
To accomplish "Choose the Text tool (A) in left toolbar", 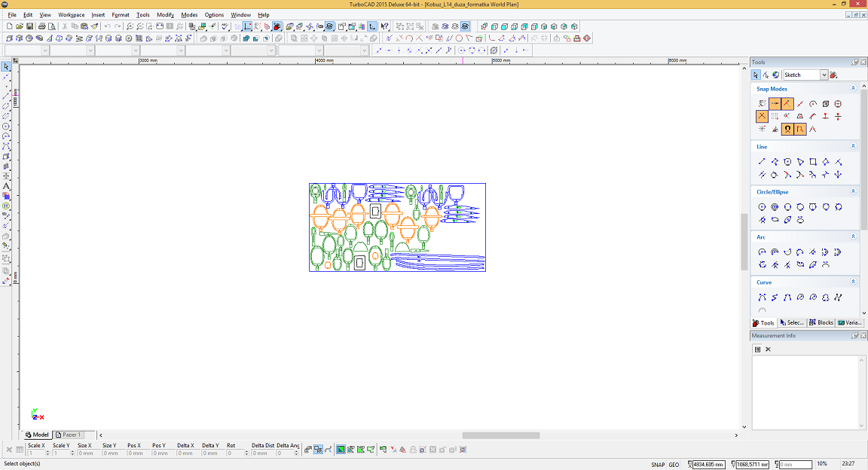I will click(6, 187).
